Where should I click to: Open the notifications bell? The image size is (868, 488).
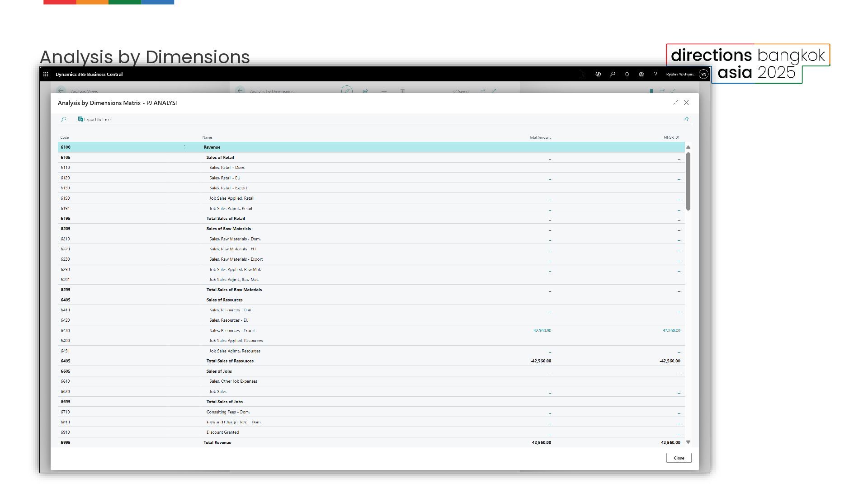(x=627, y=74)
